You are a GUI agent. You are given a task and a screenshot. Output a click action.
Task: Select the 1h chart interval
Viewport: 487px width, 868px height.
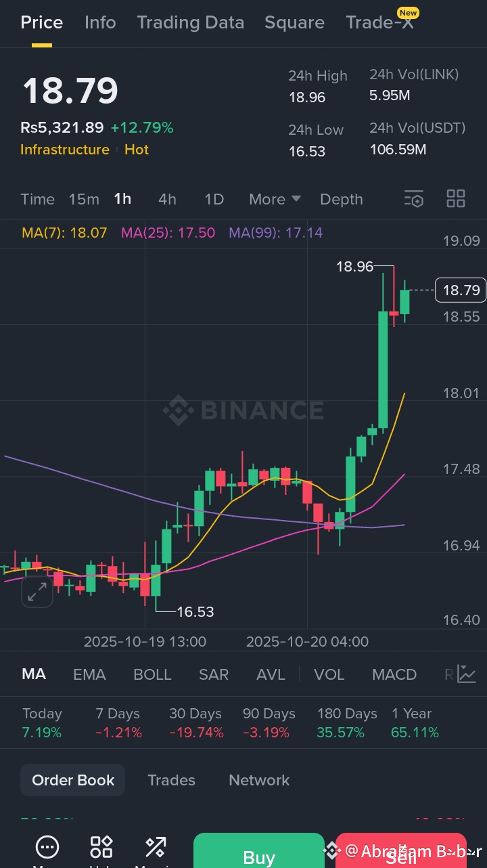[x=122, y=199]
